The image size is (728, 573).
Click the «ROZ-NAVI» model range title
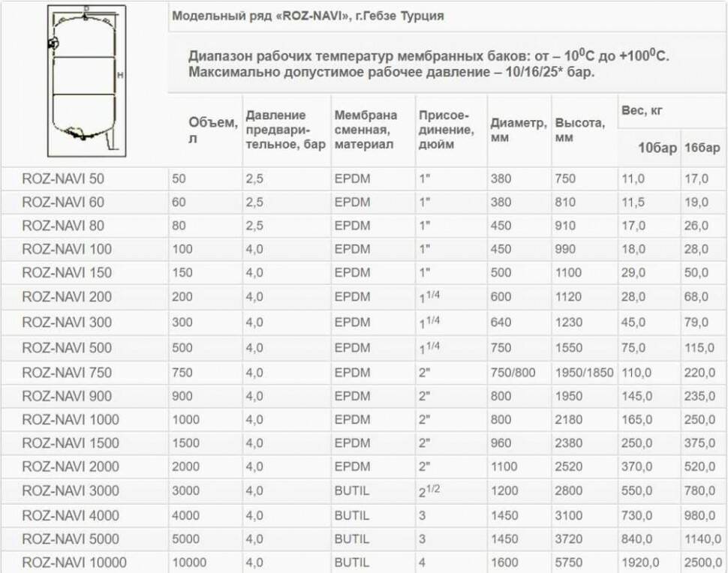click(x=308, y=16)
